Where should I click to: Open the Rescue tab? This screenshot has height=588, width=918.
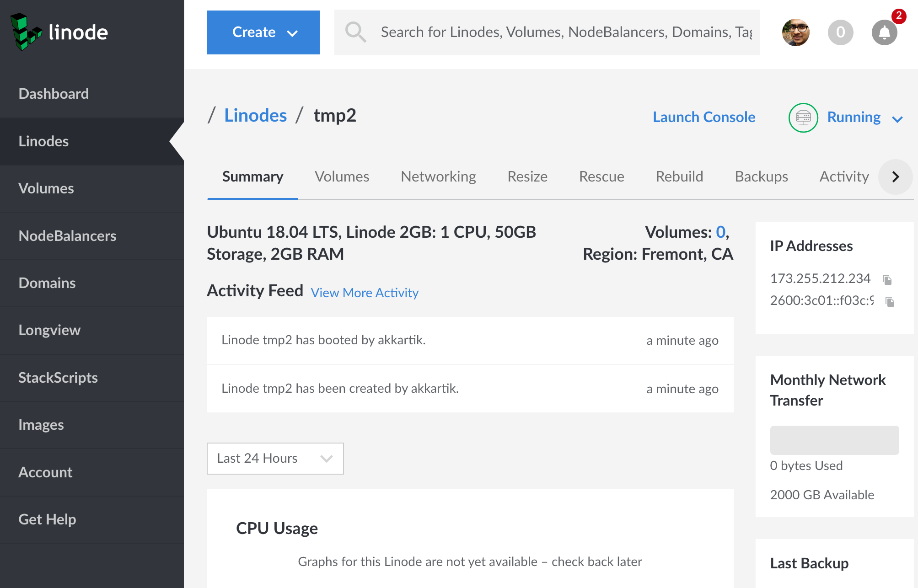pyautogui.click(x=601, y=176)
